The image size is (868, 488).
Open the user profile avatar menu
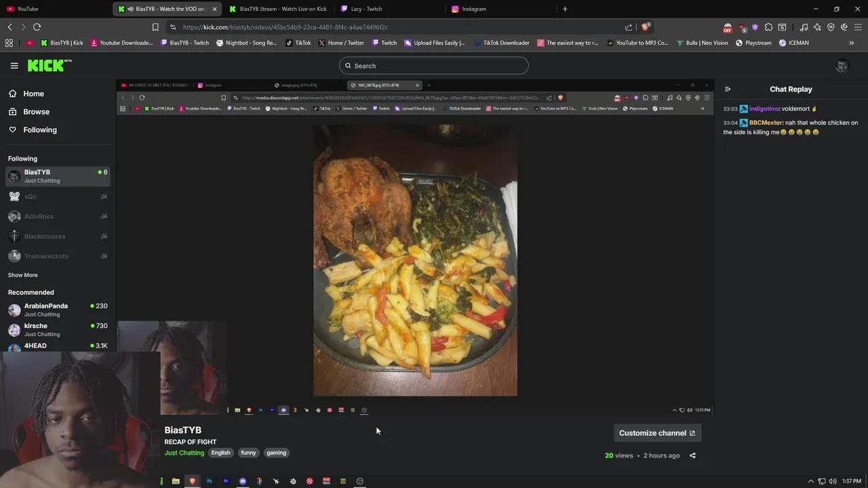842,66
